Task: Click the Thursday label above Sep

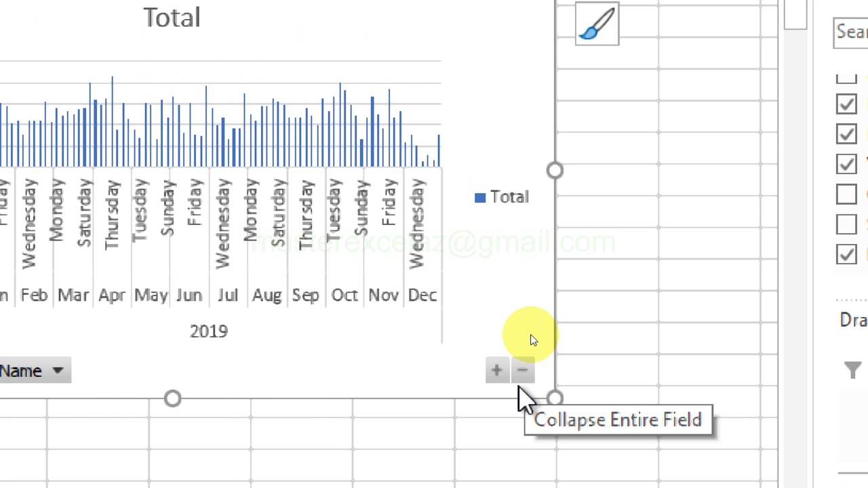Action: point(307,215)
